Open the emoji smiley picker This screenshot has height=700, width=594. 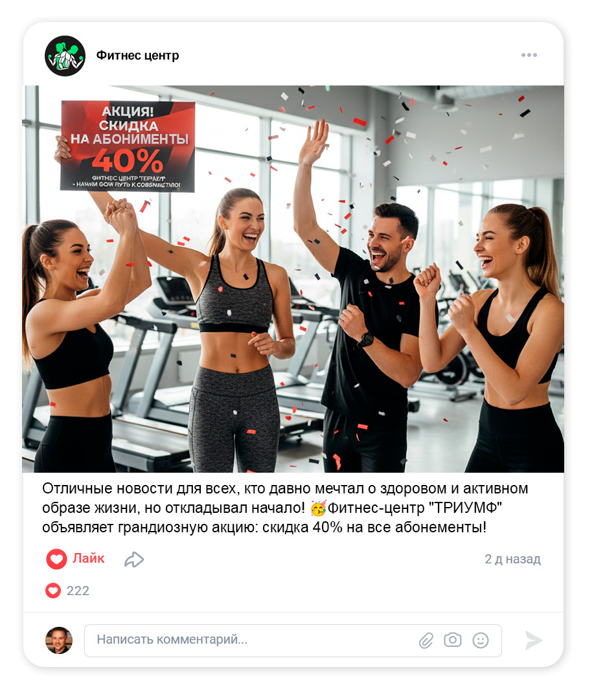[481, 640]
